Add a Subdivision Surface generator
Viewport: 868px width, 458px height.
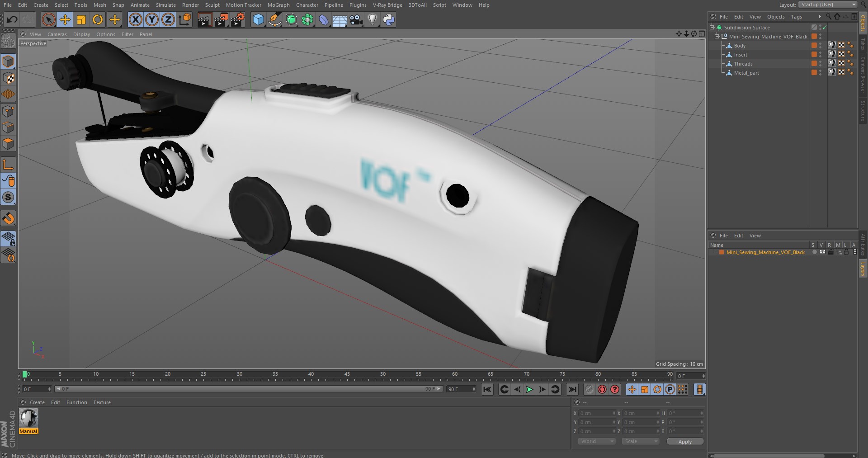tap(291, 19)
